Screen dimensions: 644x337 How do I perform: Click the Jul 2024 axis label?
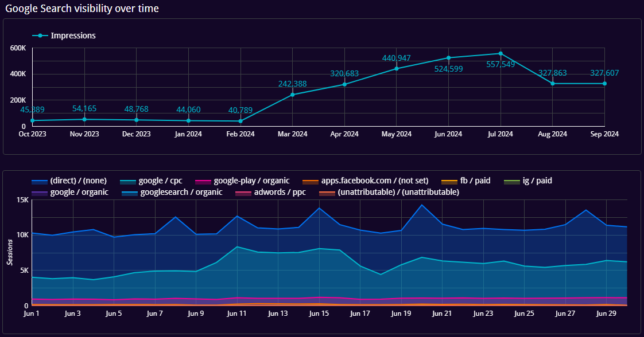(x=501, y=134)
